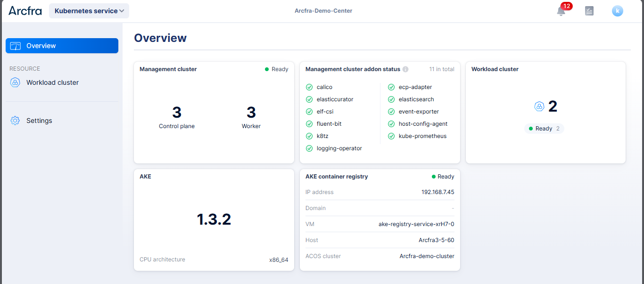644x284 pixels.
Task: Click the Arcfra-demo-cluster ACOS cluster value
Action: click(x=427, y=256)
